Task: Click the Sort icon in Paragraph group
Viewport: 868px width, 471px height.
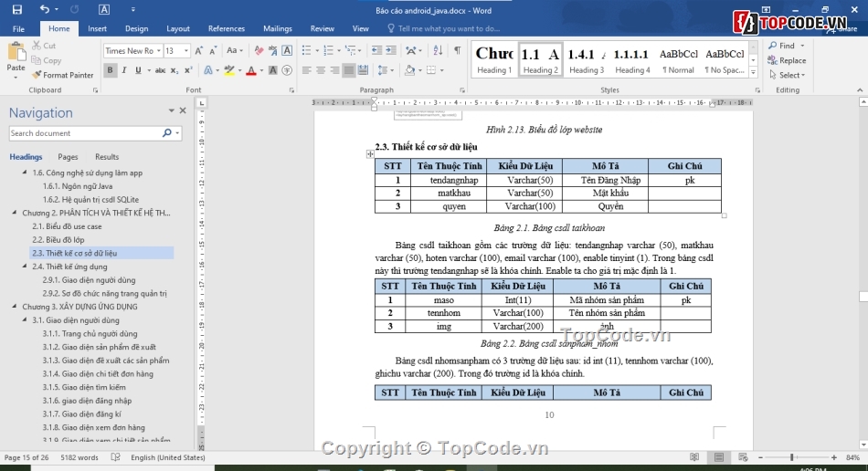Action: coord(439,51)
